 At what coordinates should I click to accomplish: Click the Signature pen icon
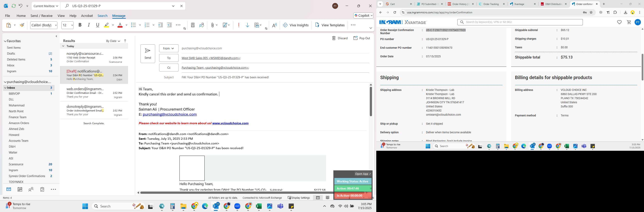(225, 25)
